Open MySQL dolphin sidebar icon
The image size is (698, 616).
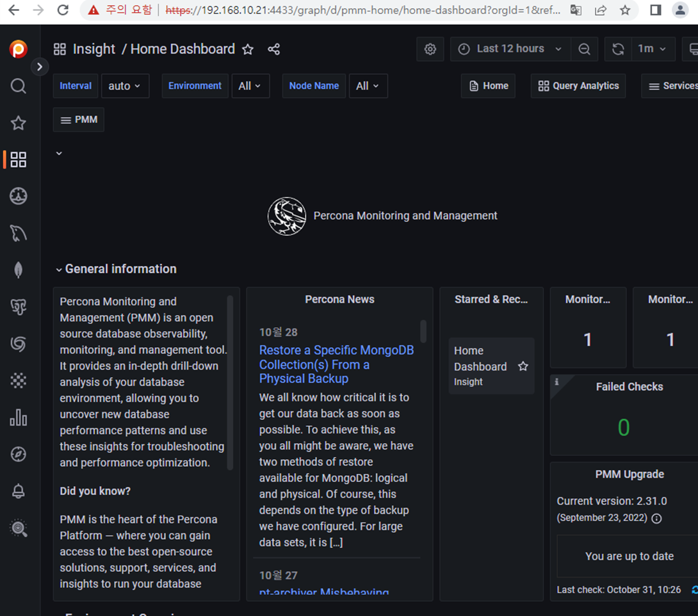point(19,233)
